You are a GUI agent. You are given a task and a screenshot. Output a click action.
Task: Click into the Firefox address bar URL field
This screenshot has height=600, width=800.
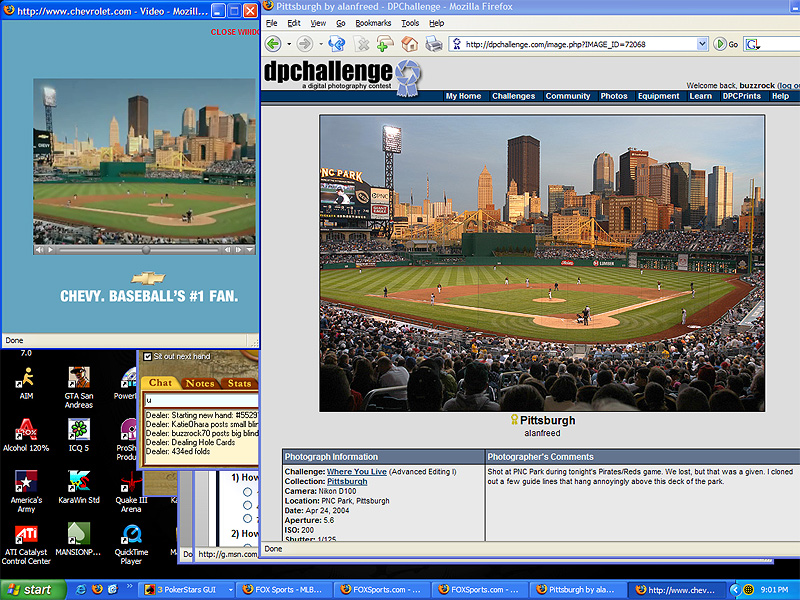coord(579,44)
